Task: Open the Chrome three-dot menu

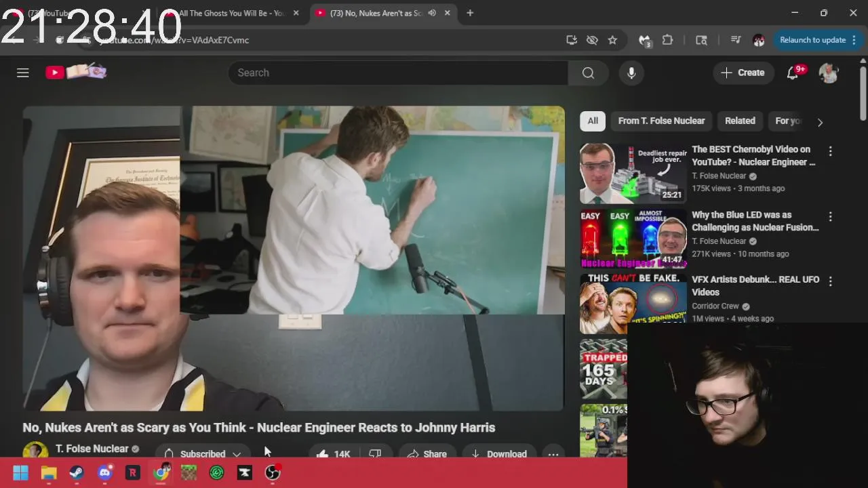Action: coord(854,40)
